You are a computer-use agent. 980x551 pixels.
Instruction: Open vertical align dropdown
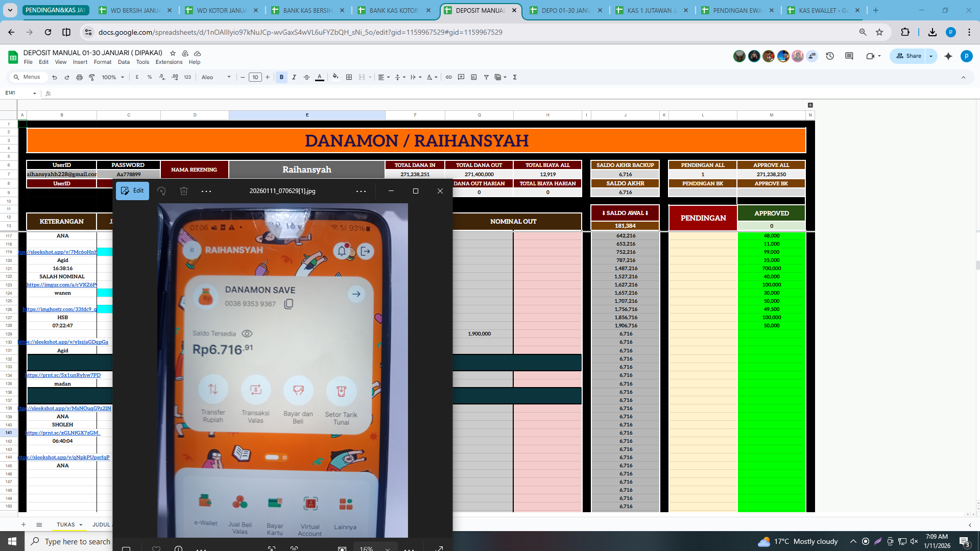(x=400, y=77)
